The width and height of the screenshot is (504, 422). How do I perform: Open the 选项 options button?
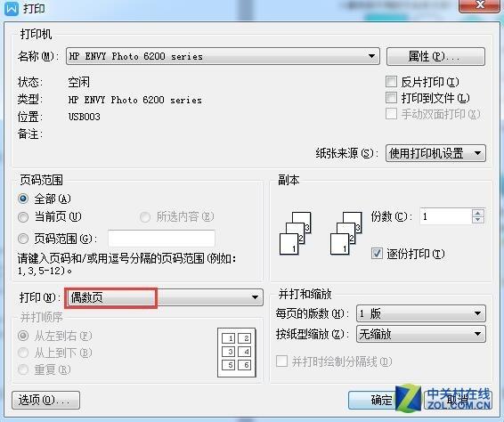pos(45,400)
